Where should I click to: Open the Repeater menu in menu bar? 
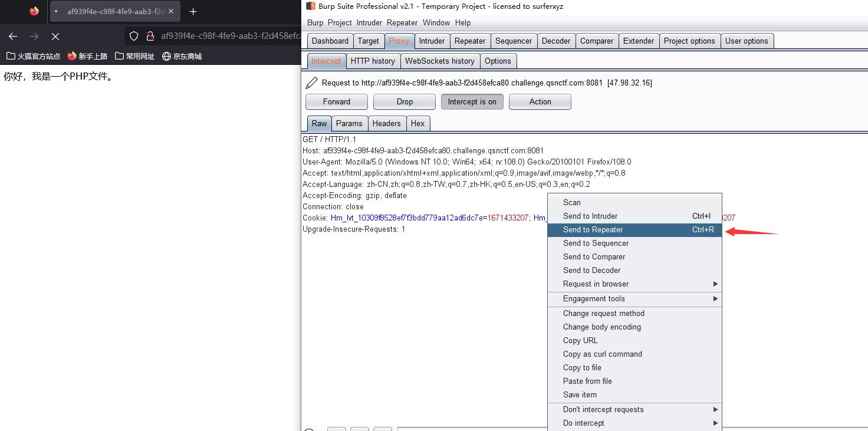(402, 22)
